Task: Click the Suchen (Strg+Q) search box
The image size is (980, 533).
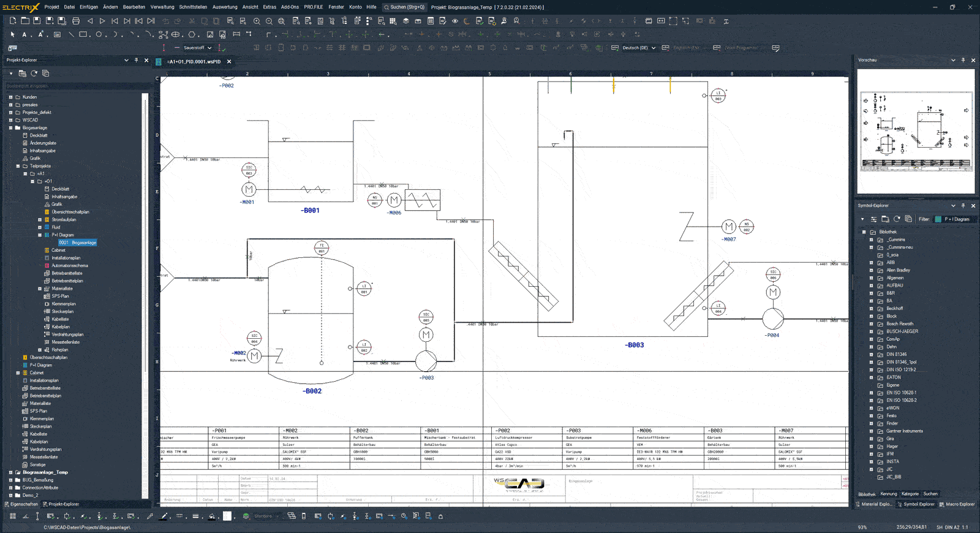Action: [x=404, y=7]
